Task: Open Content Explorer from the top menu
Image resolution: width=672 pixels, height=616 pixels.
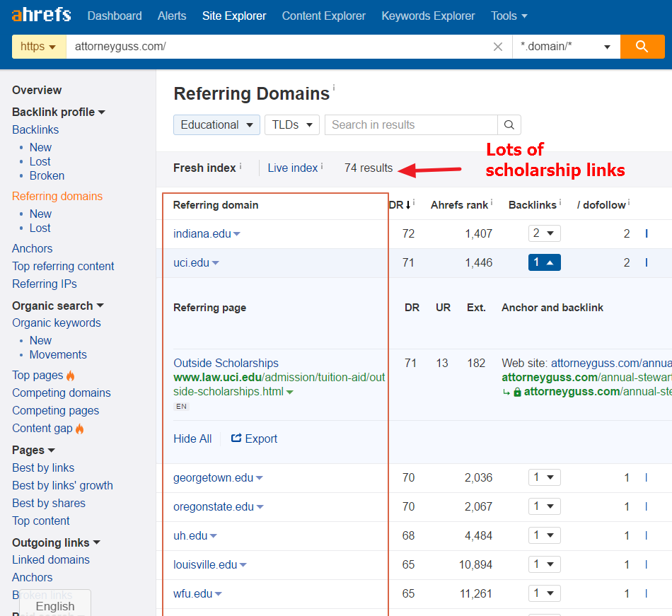Action: click(323, 16)
